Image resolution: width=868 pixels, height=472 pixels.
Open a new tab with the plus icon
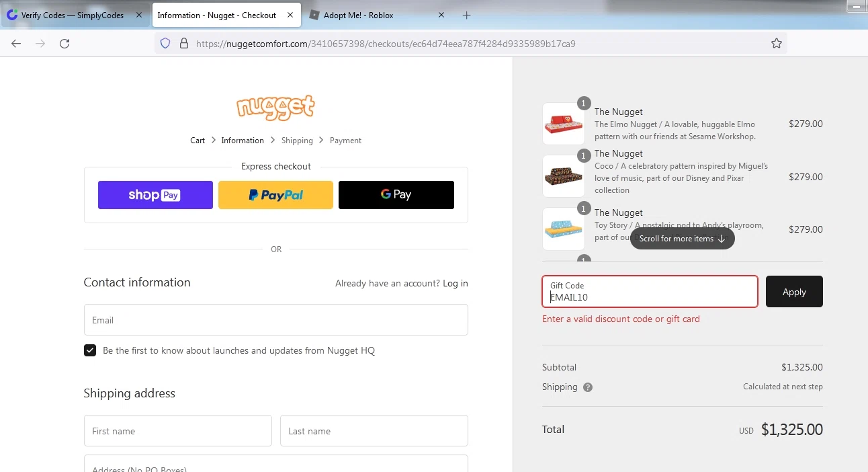[x=467, y=15]
